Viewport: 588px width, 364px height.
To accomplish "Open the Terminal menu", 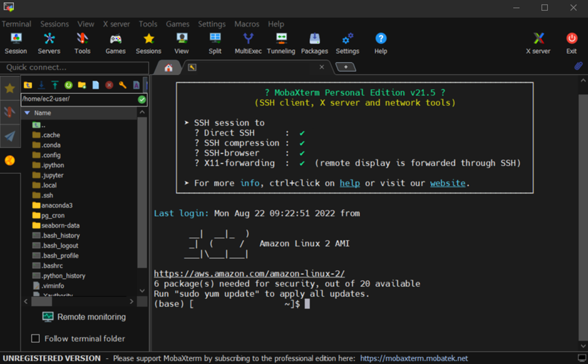I will click(16, 24).
